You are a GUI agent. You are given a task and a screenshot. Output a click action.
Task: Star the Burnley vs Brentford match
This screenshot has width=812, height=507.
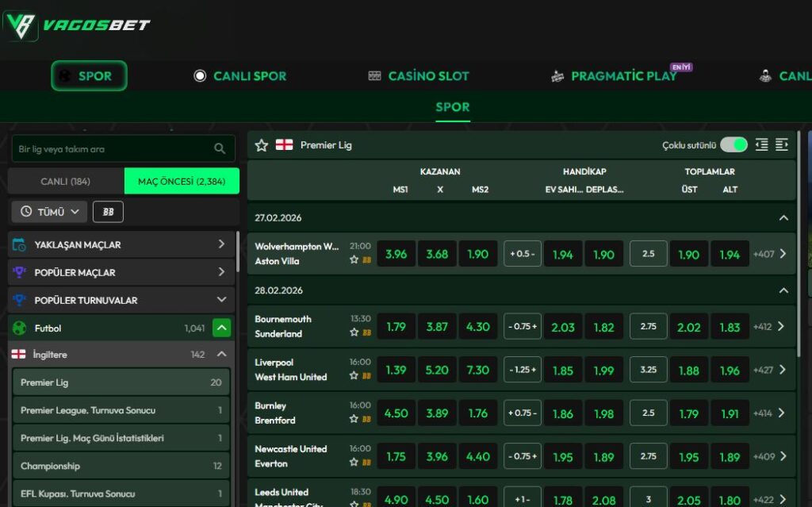[x=354, y=419]
